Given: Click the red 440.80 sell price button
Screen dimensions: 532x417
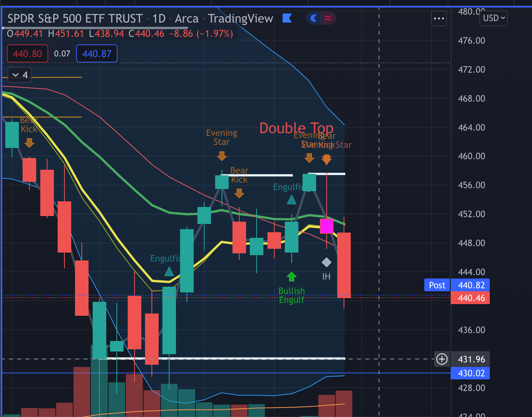Looking at the screenshot, I should 28,53.
